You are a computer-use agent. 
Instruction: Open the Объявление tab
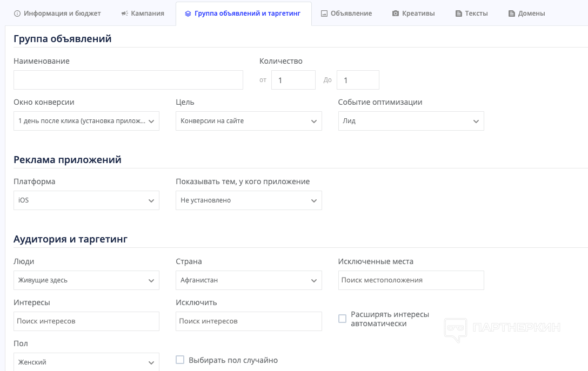click(x=346, y=14)
